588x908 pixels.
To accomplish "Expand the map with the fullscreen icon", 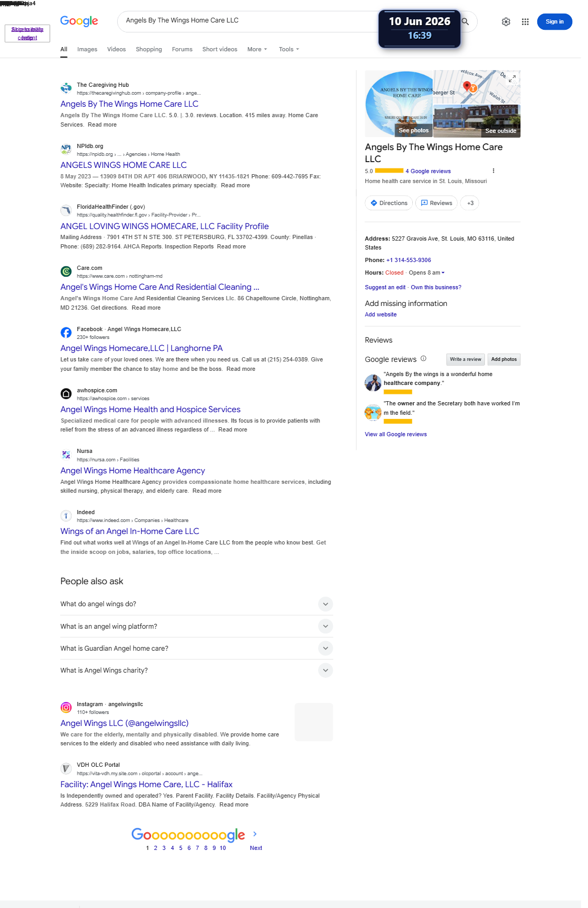I will [513, 78].
